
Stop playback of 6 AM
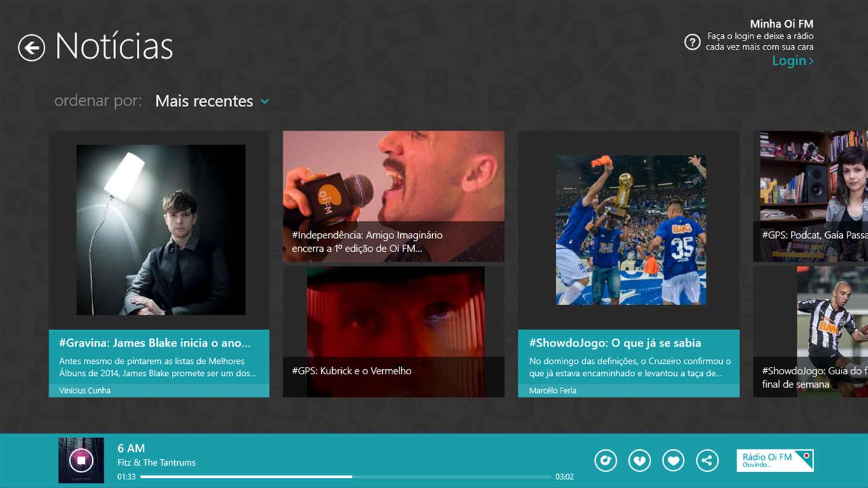81,460
